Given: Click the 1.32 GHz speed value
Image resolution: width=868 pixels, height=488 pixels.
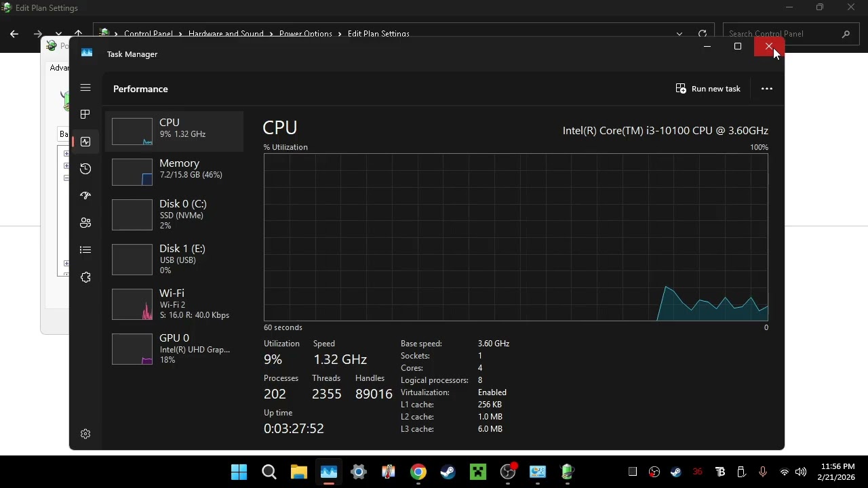Looking at the screenshot, I should [340, 359].
